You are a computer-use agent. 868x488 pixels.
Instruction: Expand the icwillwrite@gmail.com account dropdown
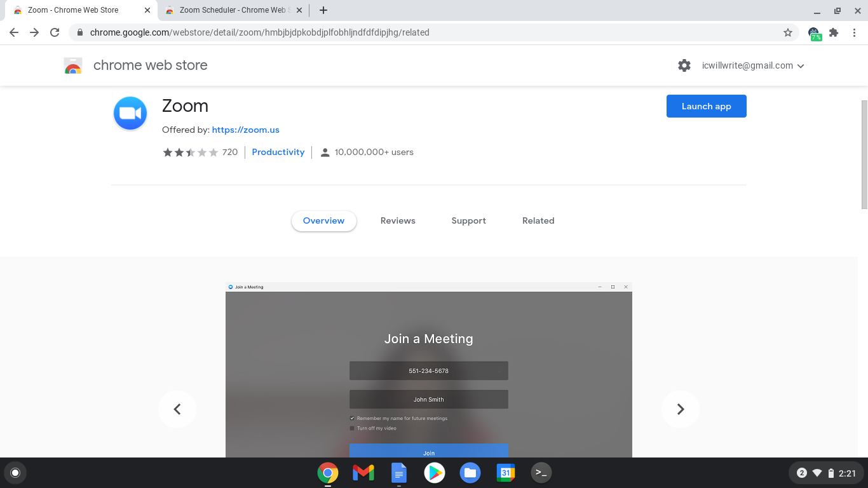[754, 65]
